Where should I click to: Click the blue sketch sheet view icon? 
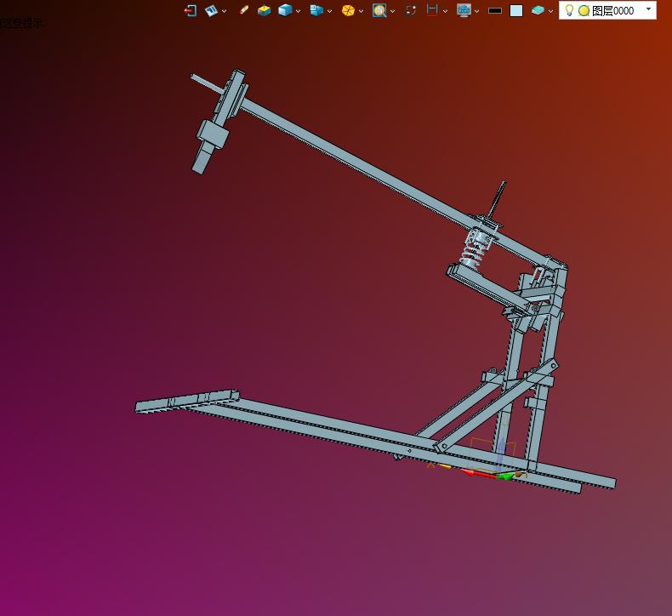[211, 10]
